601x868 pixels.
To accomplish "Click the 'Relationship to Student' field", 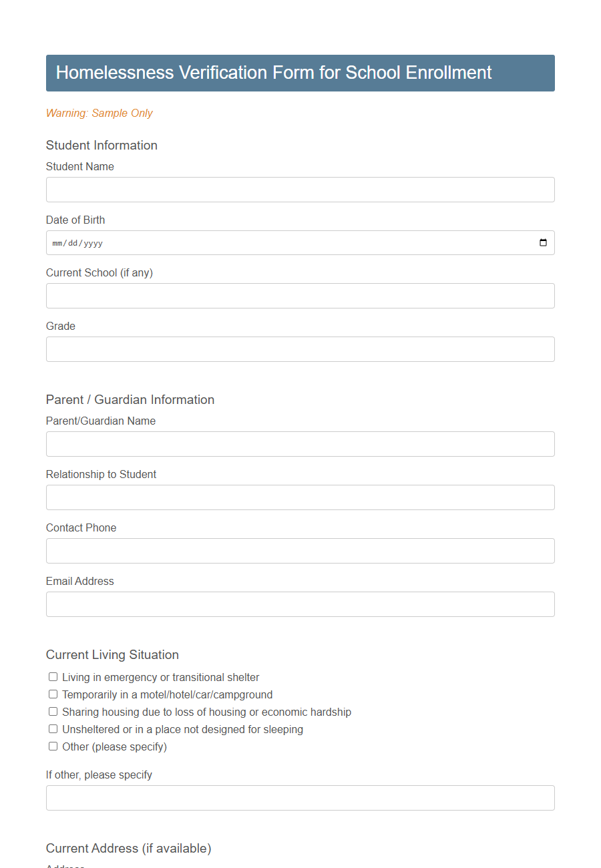I will pos(300,497).
